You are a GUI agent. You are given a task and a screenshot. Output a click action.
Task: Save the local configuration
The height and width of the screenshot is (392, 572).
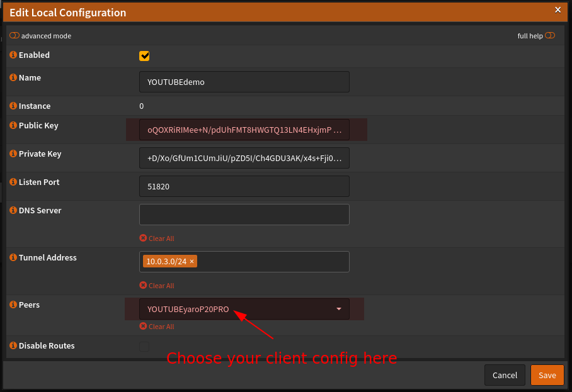click(x=547, y=375)
